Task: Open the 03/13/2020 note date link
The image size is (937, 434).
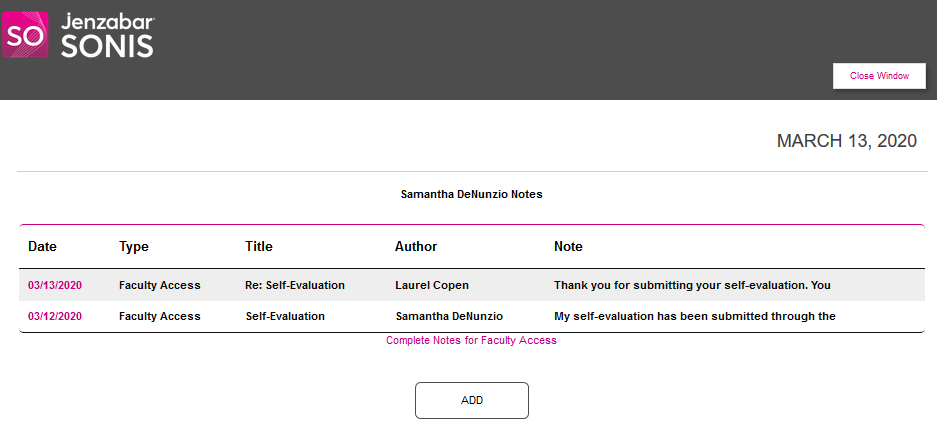Action: click(55, 285)
